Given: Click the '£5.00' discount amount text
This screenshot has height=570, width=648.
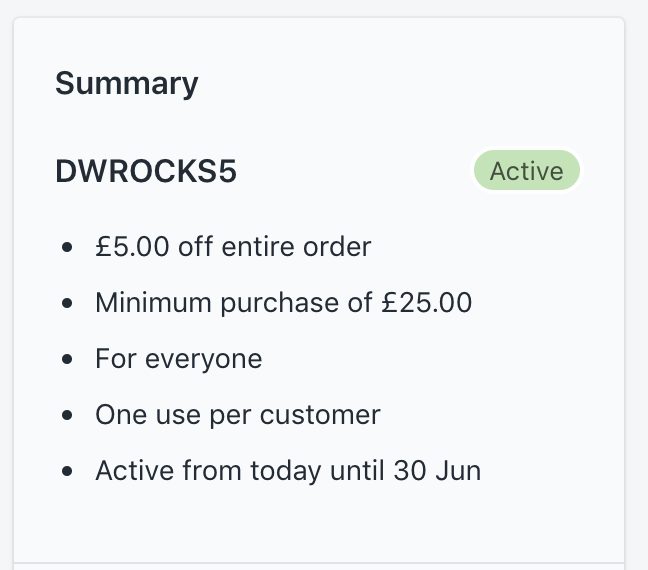Looking at the screenshot, I should pos(132,246).
